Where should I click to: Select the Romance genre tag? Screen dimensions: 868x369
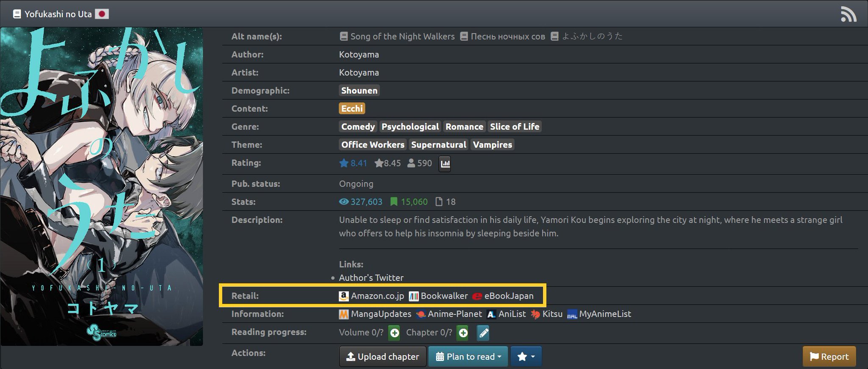(464, 126)
